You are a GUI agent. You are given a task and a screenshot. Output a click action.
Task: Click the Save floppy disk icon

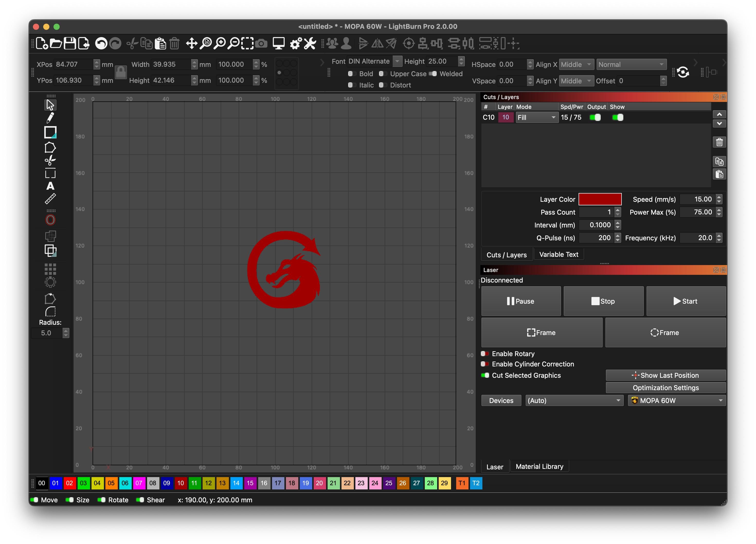pos(70,43)
